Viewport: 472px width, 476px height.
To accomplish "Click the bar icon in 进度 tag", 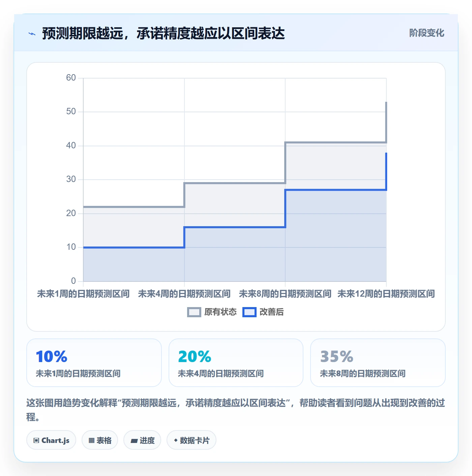I will point(134,441).
